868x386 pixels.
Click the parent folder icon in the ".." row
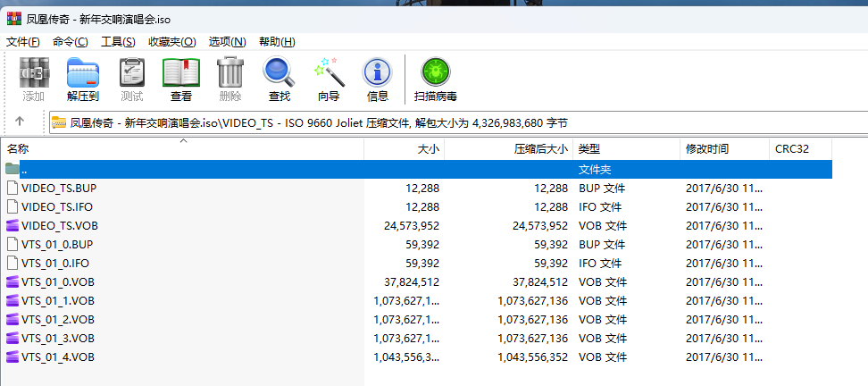tap(13, 169)
